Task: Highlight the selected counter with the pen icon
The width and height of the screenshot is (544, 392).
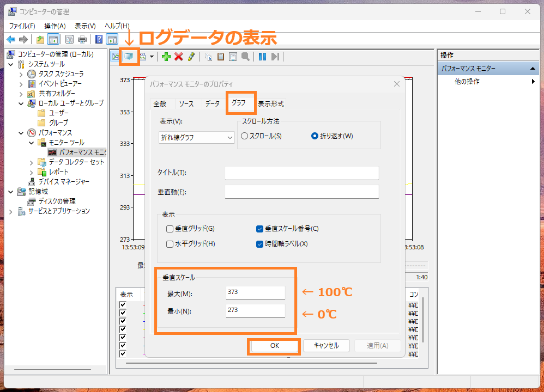Action: point(191,56)
